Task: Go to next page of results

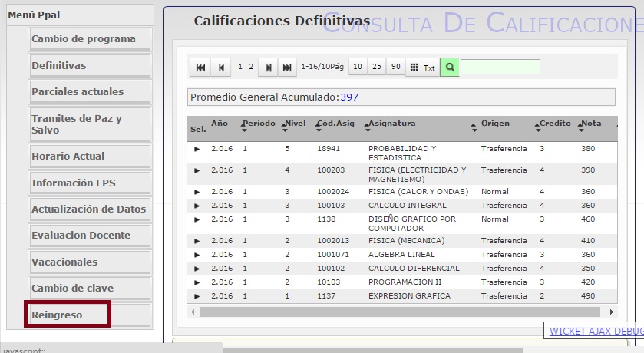Action: pos(268,68)
